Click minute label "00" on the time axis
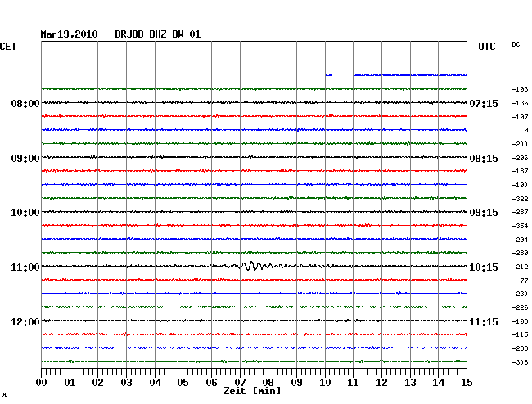Screen dimensions: 532x404 (41, 383)
